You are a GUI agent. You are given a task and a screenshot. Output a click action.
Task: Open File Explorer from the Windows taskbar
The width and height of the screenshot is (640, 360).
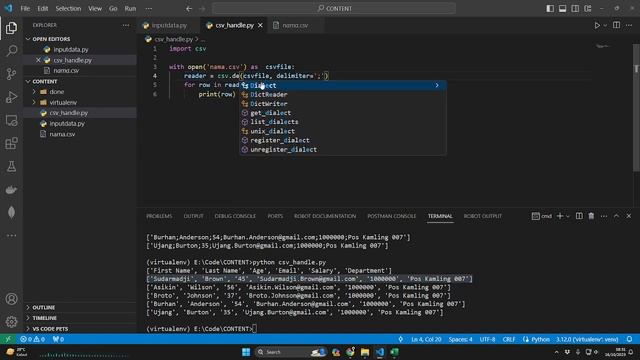pyautogui.click(x=365, y=352)
